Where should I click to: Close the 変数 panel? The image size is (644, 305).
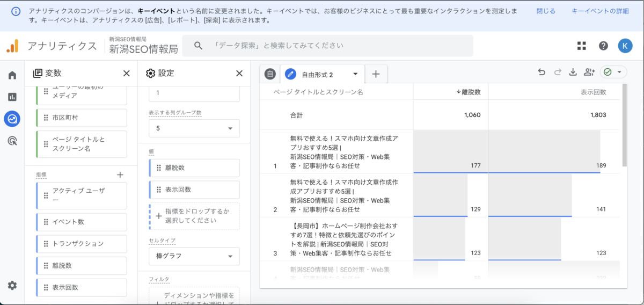pyautogui.click(x=126, y=74)
